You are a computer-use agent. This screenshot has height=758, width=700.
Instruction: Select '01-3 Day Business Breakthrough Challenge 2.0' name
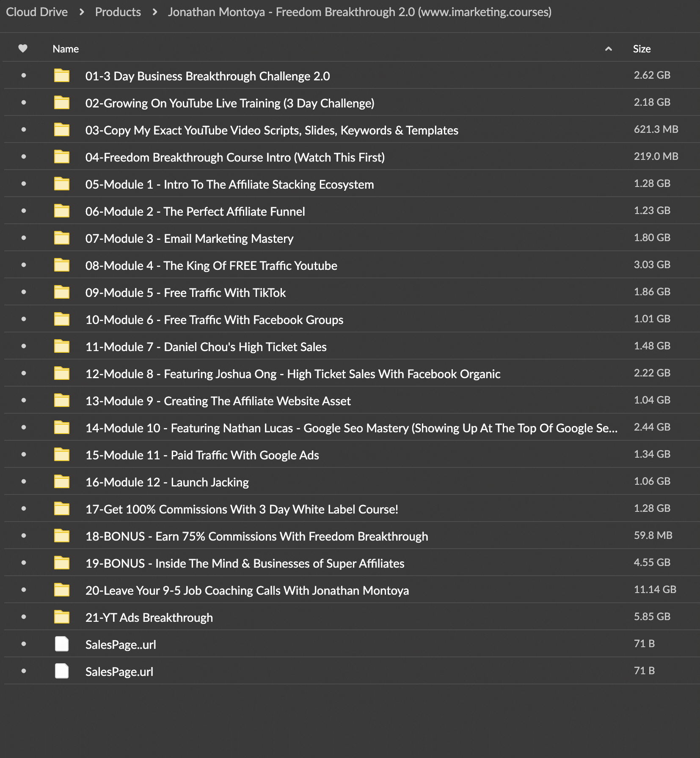[x=207, y=76]
